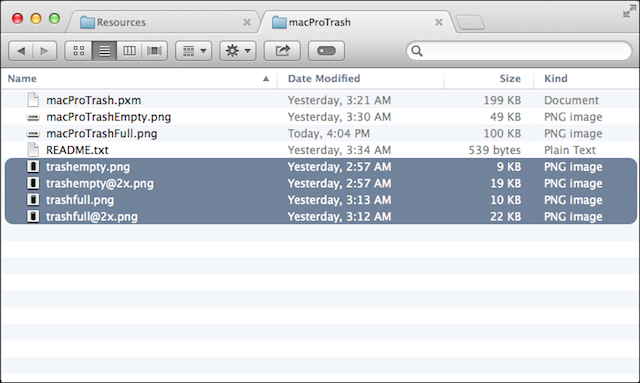640x383 pixels.
Task: Switch to the Resources tab
Action: 163,22
